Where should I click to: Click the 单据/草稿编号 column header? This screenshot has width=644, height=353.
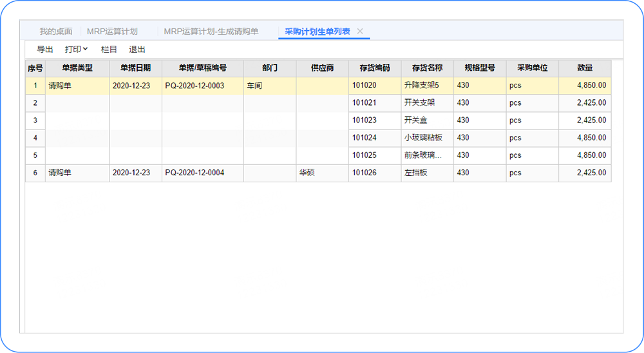[x=202, y=68]
